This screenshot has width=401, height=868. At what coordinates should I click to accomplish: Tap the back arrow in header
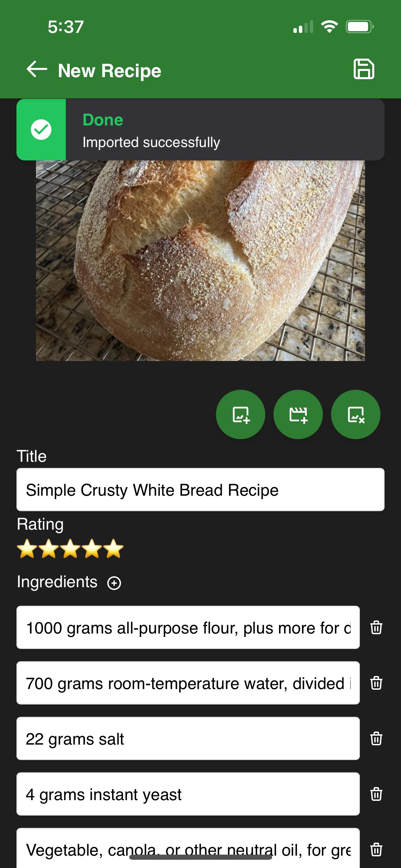pos(37,70)
